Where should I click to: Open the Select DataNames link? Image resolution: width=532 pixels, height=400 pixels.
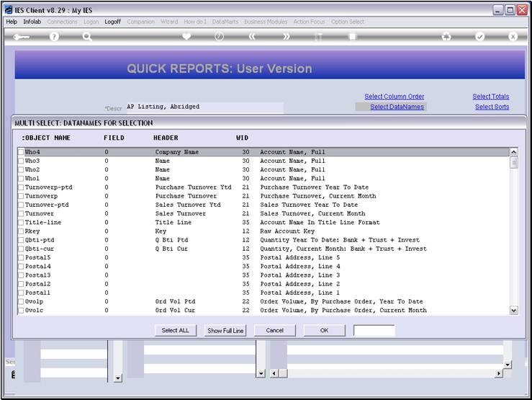(x=397, y=107)
